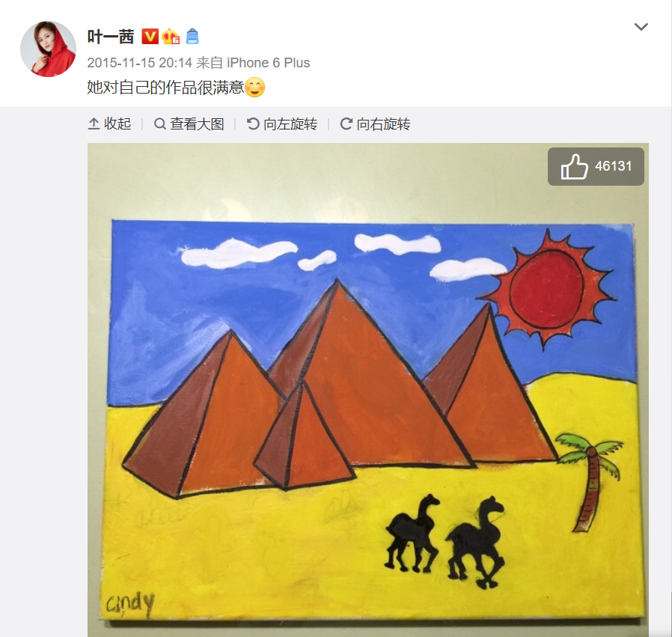
Task: Select the 向左旋转 text label
Action: point(290,124)
